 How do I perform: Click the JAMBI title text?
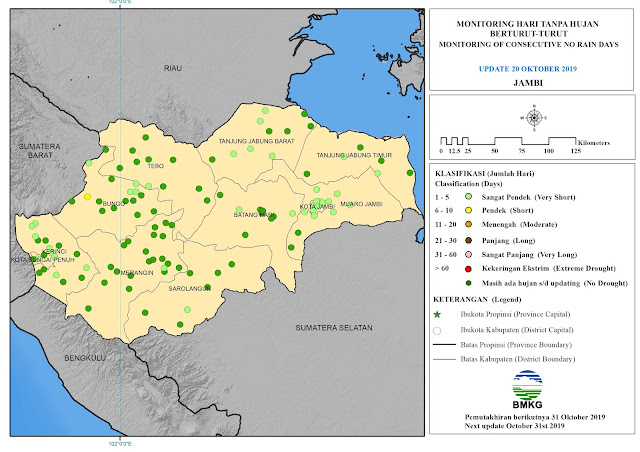tap(528, 82)
